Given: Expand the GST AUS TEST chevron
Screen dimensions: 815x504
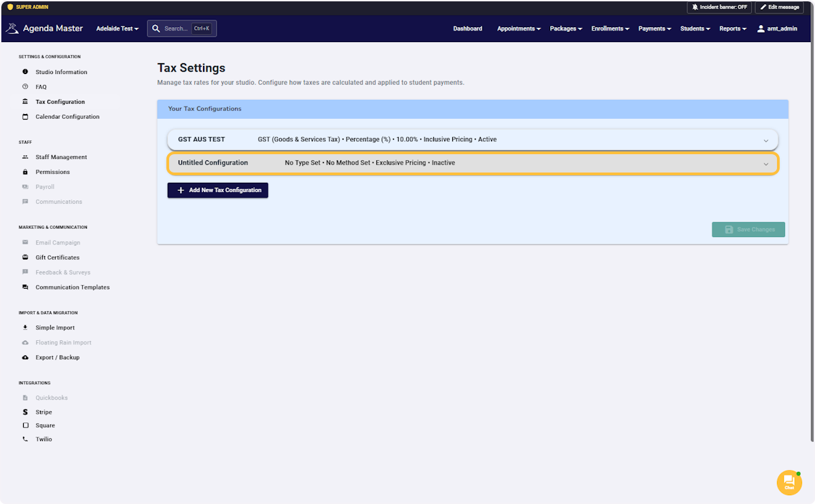Looking at the screenshot, I should pyautogui.click(x=766, y=141).
